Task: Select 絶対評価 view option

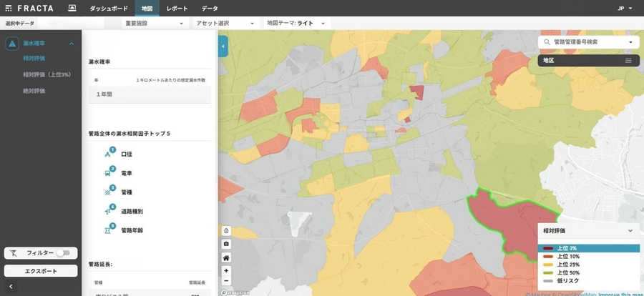Action: click(34, 91)
